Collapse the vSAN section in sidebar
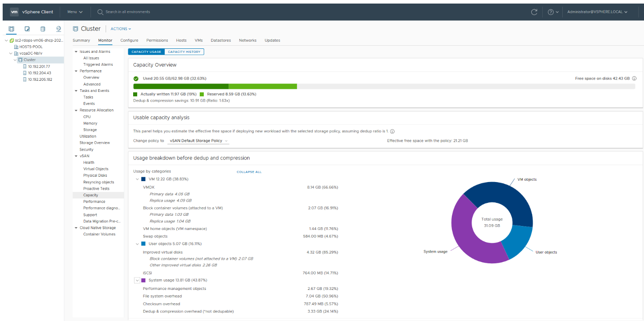The height and width of the screenshot is (321, 644). pos(76,156)
